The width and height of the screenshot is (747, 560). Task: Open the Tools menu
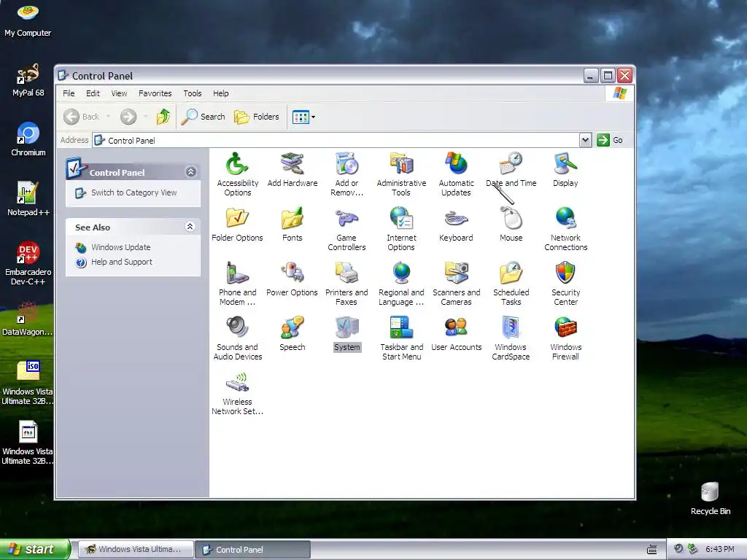coord(193,93)
